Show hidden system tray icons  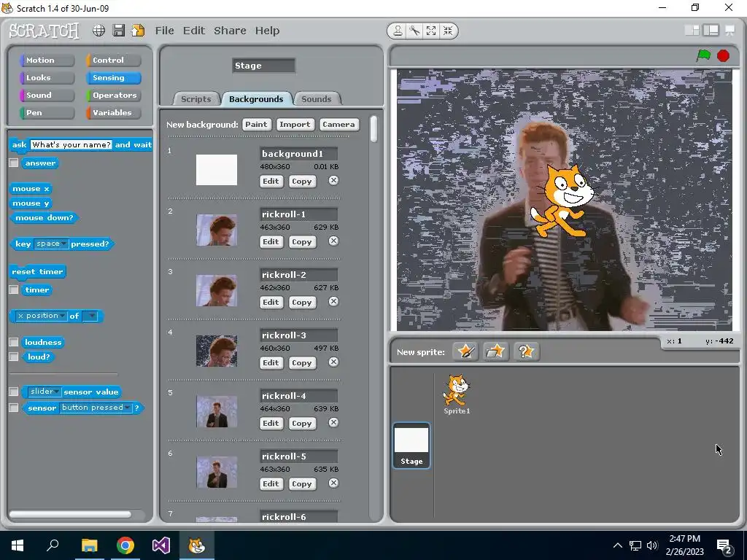point(617,545)
